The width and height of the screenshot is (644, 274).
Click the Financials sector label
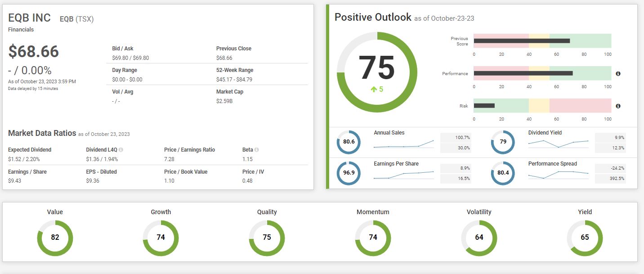tap(21, 30)
